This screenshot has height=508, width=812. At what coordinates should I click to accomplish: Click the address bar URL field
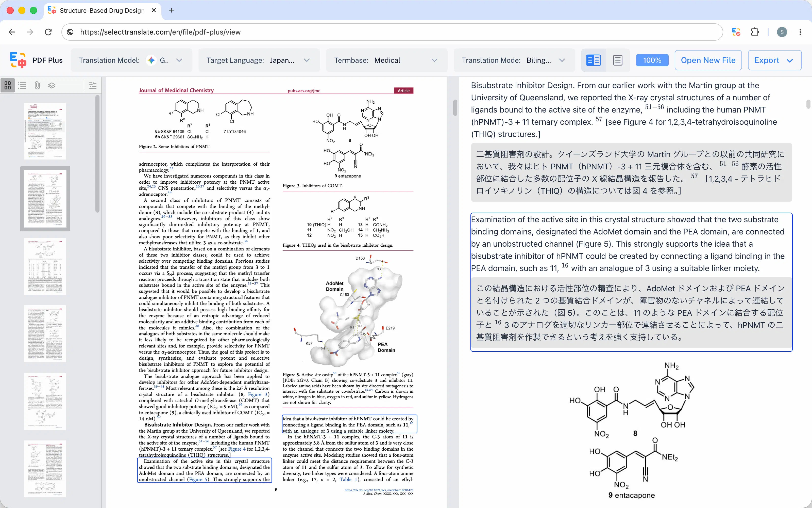(392, 32)
